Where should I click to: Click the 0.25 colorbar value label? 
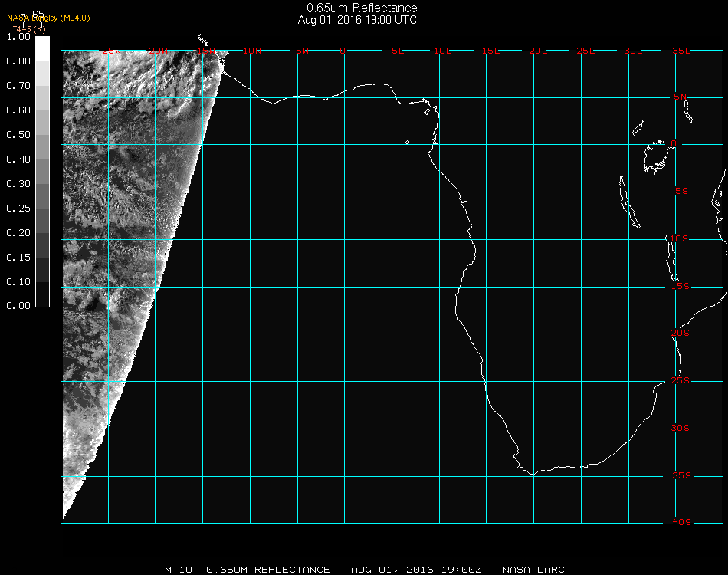pyautogui.click(x=18, y=209)
